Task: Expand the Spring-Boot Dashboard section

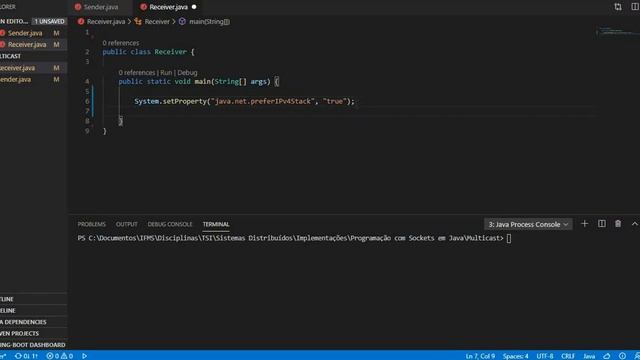Action: click(33, 345)
